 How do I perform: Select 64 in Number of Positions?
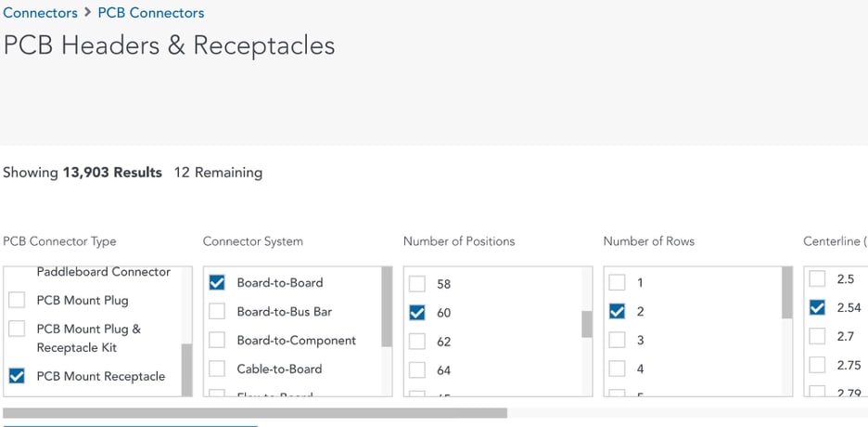click(x=417, y=370)
